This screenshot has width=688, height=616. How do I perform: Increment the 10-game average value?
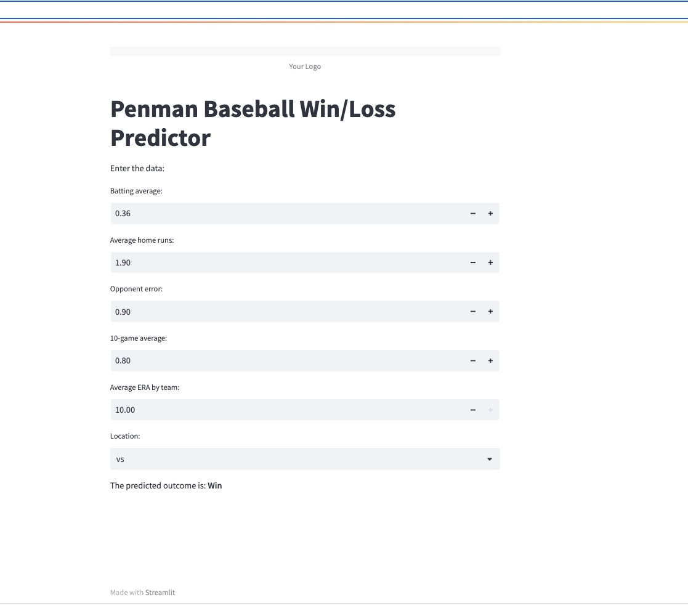point(490,360)
